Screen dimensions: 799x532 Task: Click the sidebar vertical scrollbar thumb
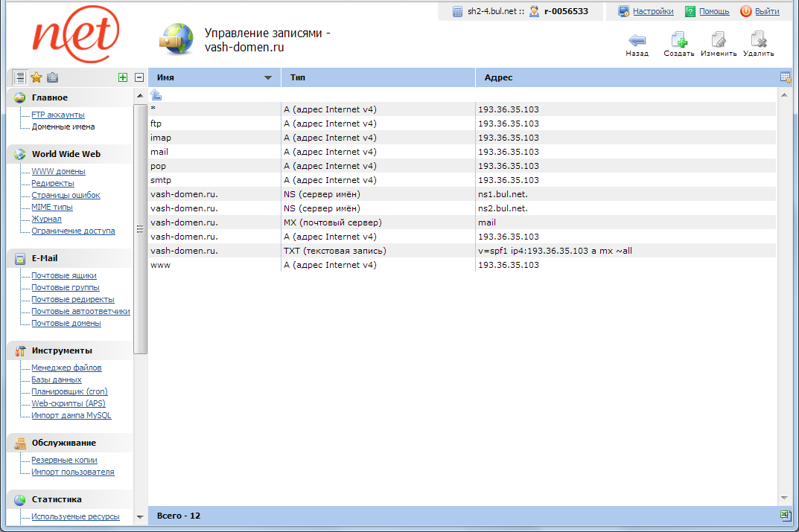[139, 229]
